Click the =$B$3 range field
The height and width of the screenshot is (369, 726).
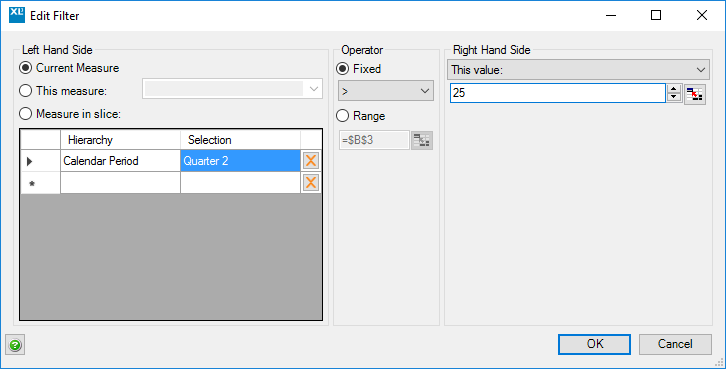point(374,140)
